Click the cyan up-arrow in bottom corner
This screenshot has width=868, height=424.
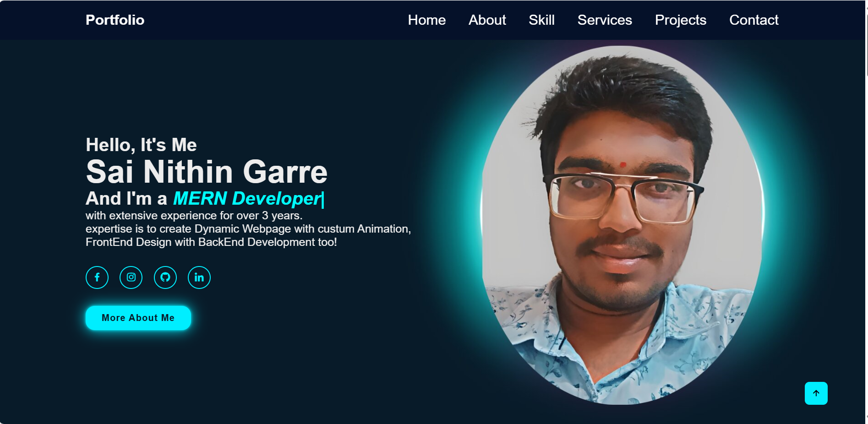[816, 392]
